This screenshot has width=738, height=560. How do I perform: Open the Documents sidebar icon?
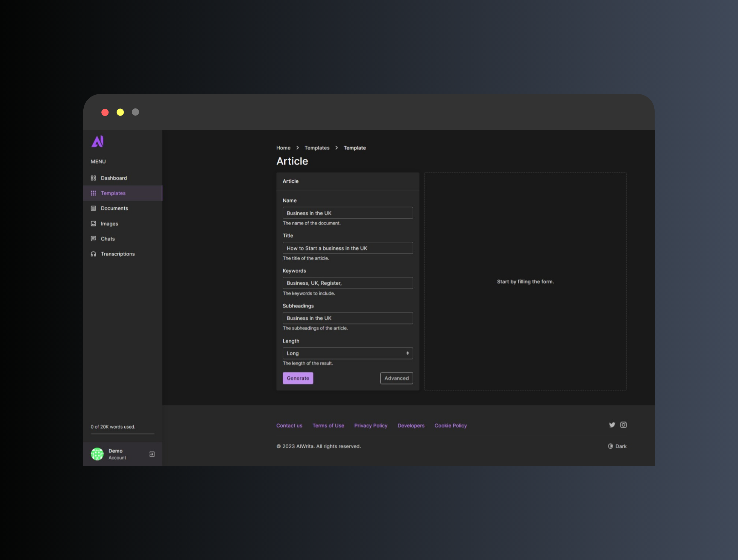point(93,208)
